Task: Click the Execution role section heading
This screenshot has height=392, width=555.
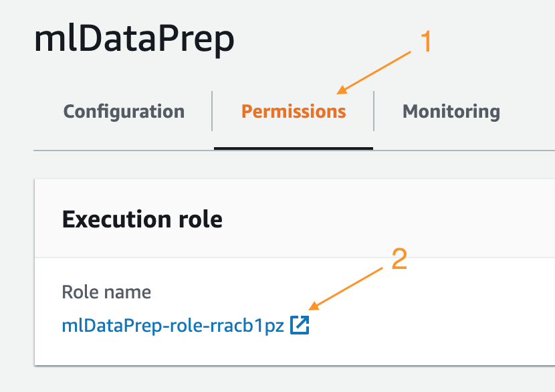Action: pyautogui.click(x=142, y=219)
